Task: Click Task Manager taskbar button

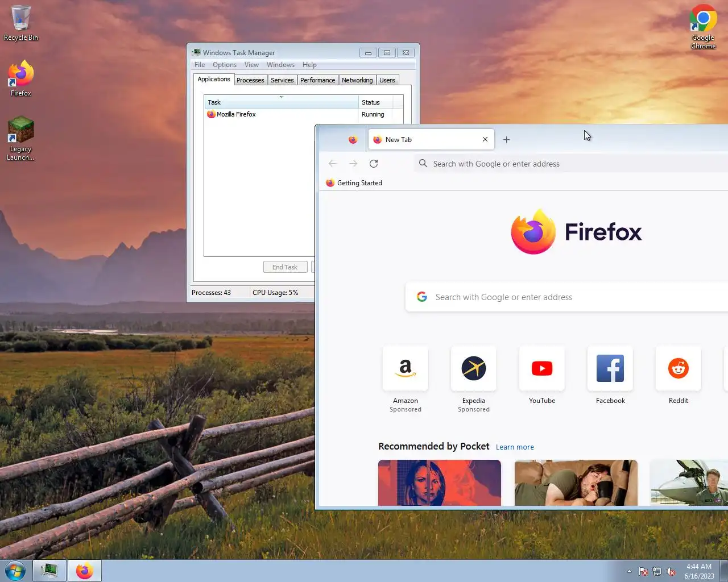Action: coord(49,571)
